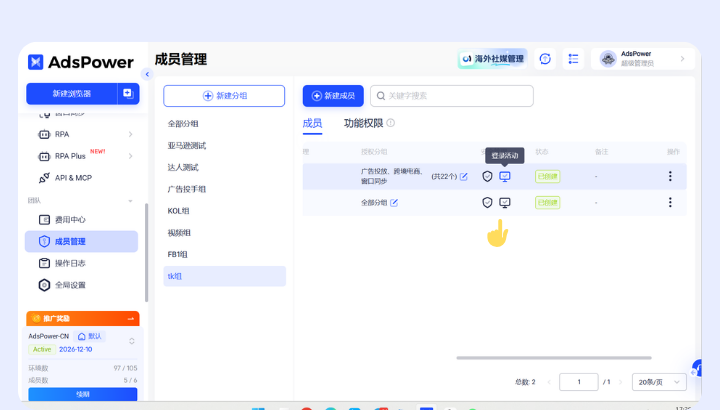Edit authorized groups for 广告投放 row
Image resolution: width=720 pixels, height=410 pixels.
[464, 176]
